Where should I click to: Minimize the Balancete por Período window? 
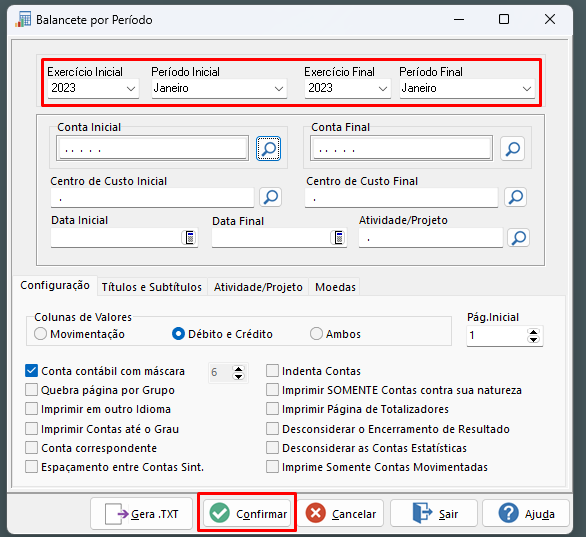point(459,19)
